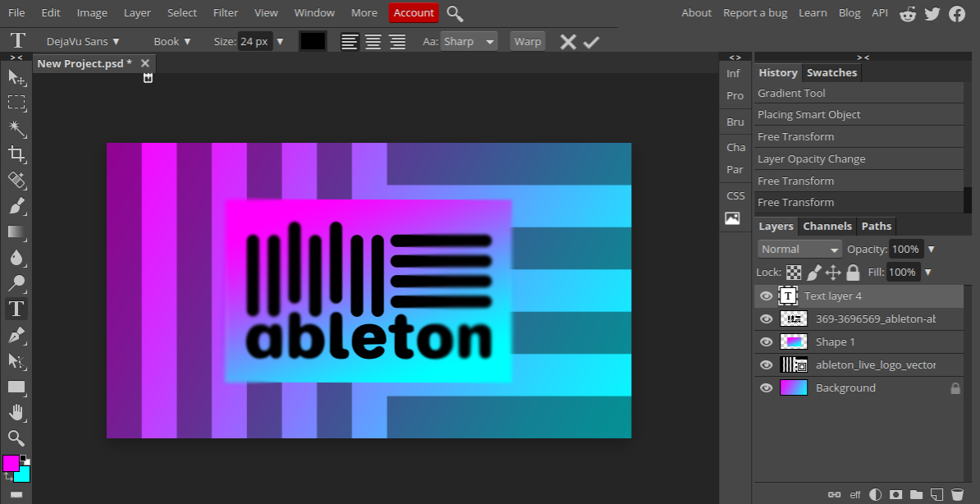
Task: Expand the collapsed side panel with <> arrows
Action: (x=735, y=57)
